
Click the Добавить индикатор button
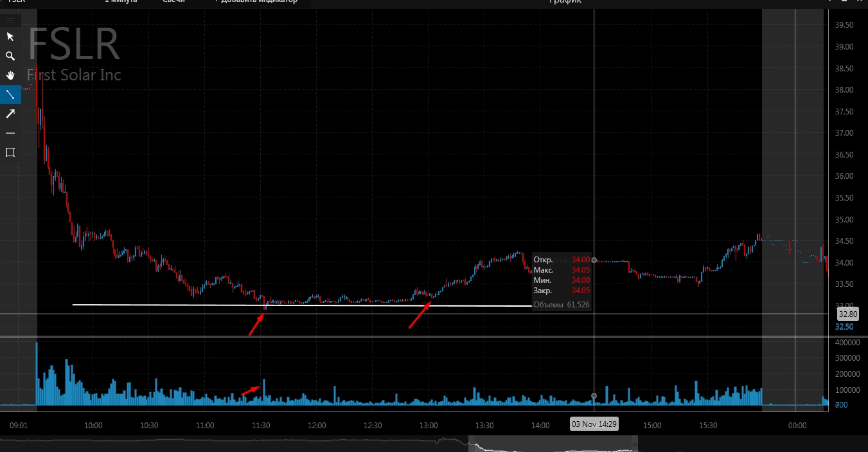point(256,2)
